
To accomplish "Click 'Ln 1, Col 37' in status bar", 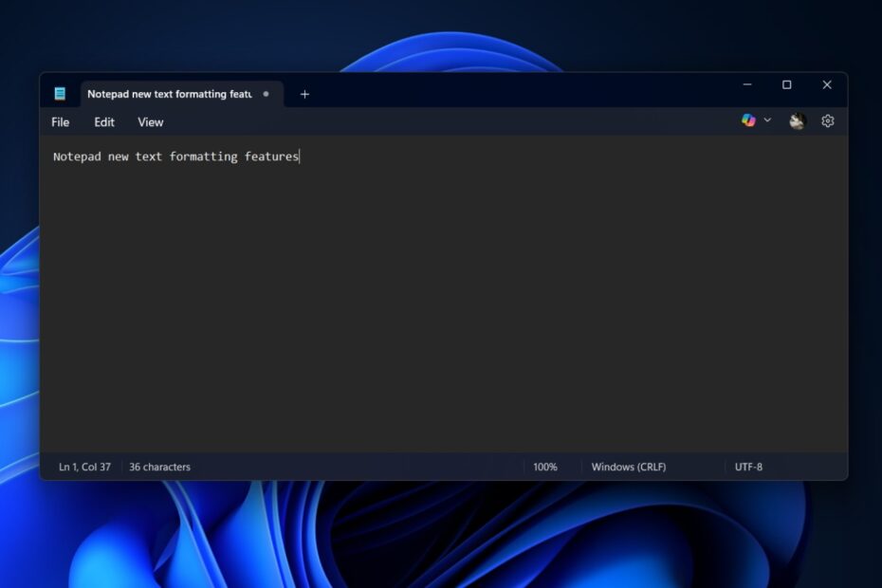I will [x=85, y=467].
